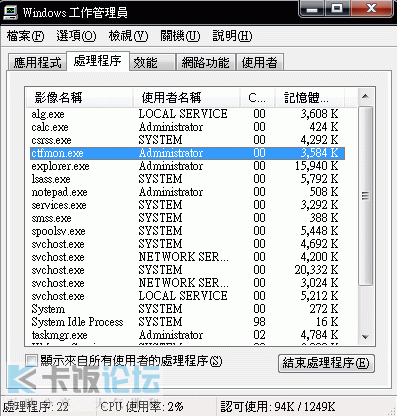
Task: Select svchost.exe using 4,200 K
Action: [x=187, y=257]
